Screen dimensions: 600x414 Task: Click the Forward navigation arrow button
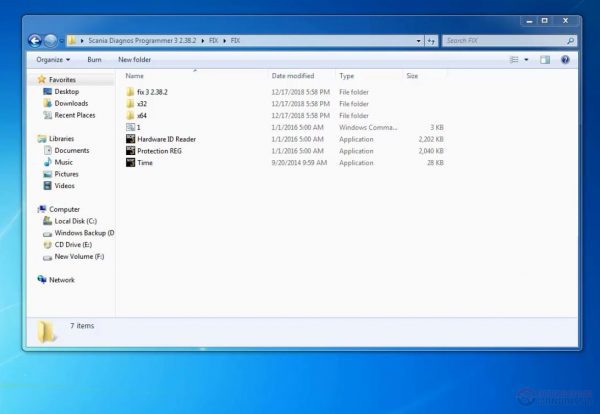[x=51, y=41]
